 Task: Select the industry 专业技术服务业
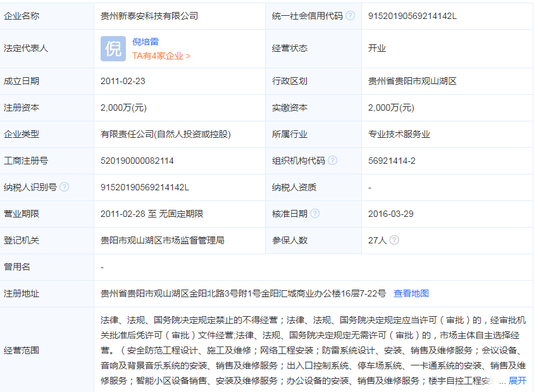(x=399, y=135)
